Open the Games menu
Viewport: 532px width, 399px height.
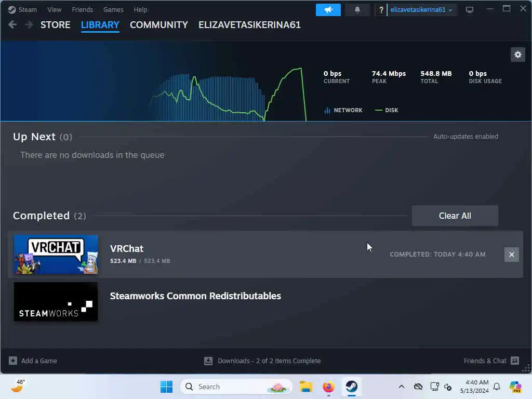coord(113,10)
